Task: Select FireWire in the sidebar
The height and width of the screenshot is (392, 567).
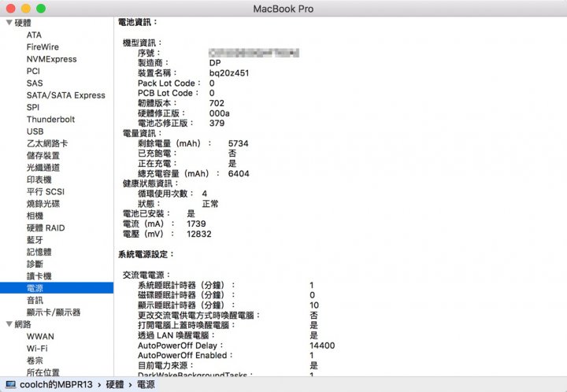Action: tap(43, 47)
